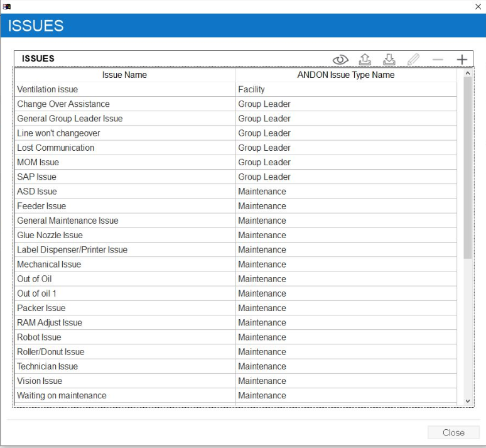Sort by ANDON Issue Type Name header
Image resolution: width=486 pixels, height=448 pixels.
click(346, 75)
